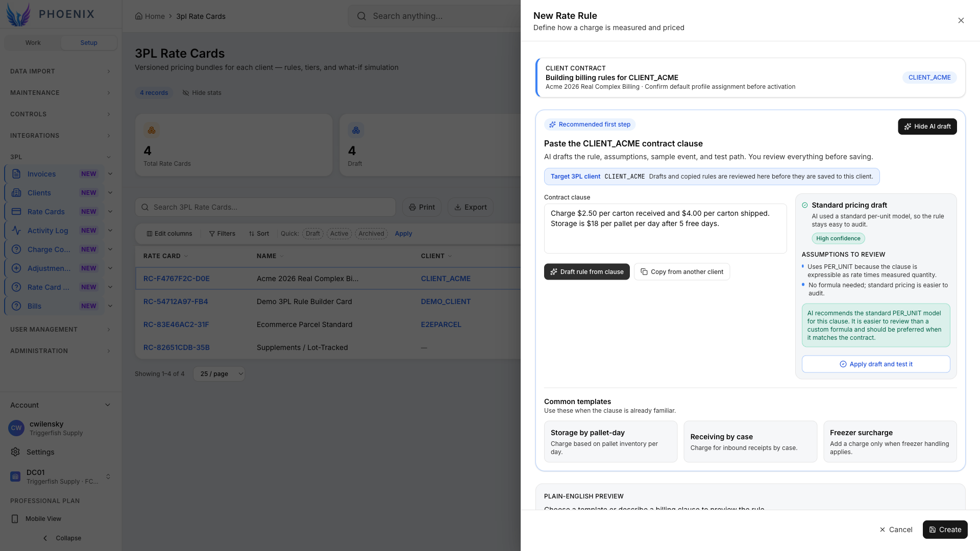Open rate card RC-54712A97-FB4 link

coord(176,302)
